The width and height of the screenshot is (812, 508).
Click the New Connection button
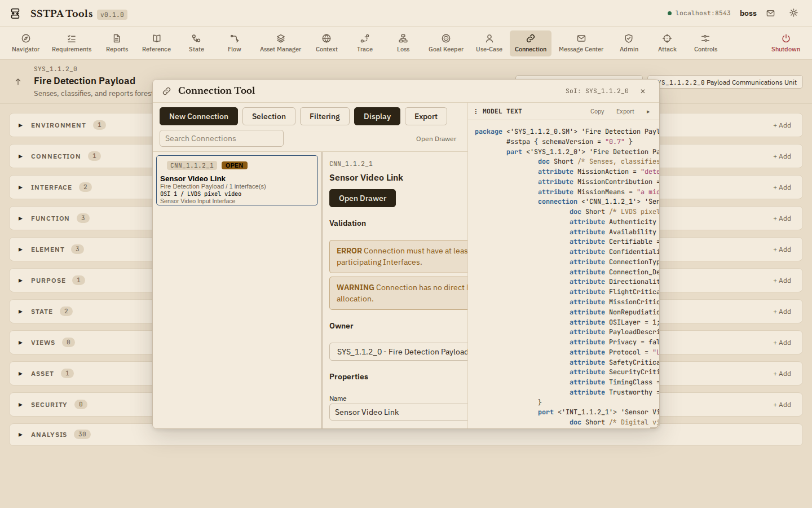[198, 116]
